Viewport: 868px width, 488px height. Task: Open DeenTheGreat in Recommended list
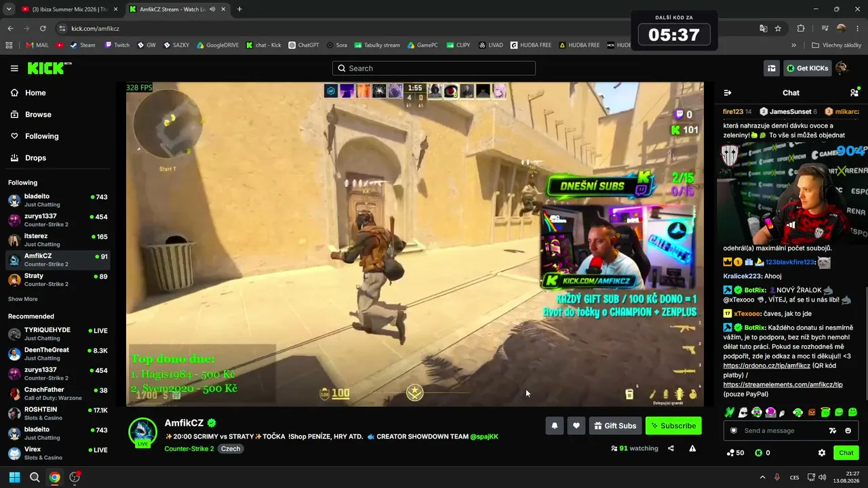[x=58, y=354]
